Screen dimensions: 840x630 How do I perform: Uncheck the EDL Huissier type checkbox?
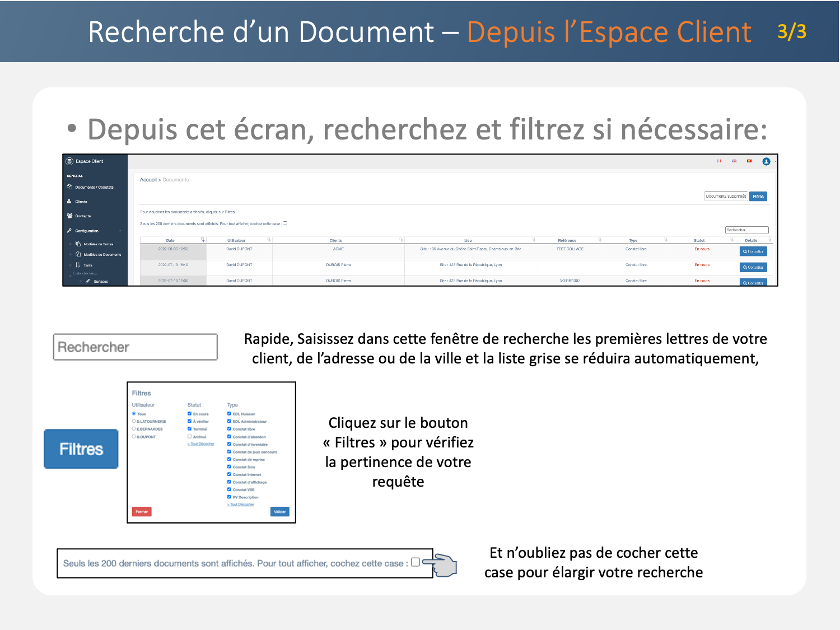tap(229, 414)
